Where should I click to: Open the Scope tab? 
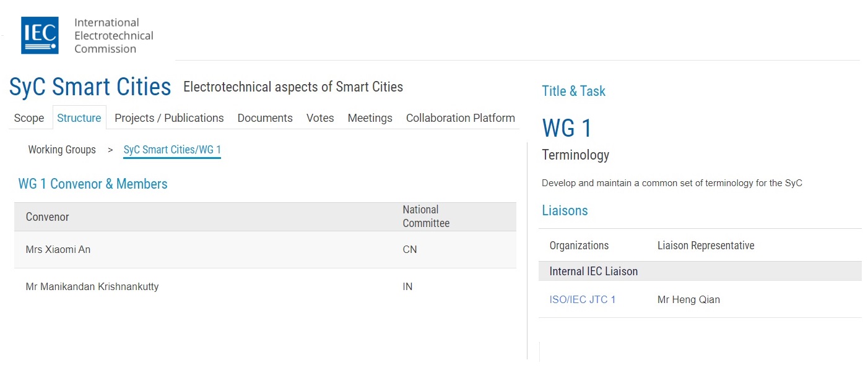(x=29, y=118)
